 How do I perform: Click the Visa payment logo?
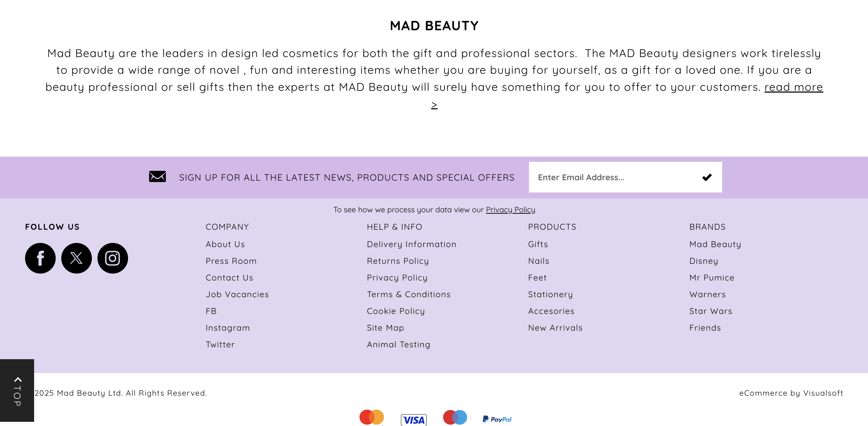[414, 420]
